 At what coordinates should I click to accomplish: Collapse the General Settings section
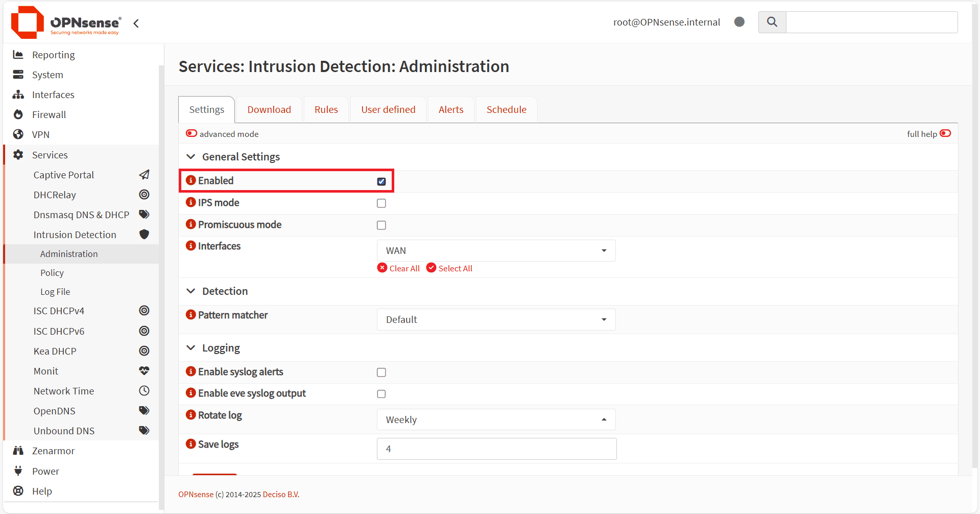pos(191,157)
